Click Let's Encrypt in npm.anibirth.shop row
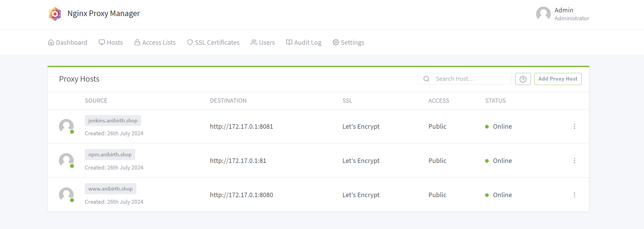Viewport: 644px width, 229px height. click(x=361, y=161)
